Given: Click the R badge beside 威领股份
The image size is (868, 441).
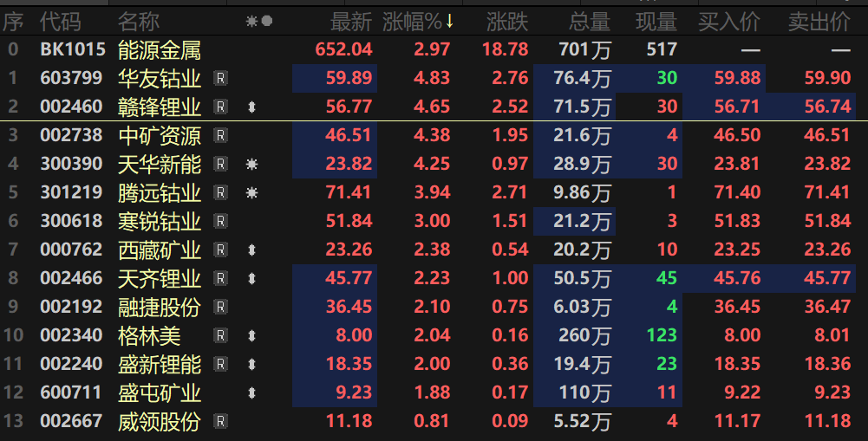Looking at the screenshot, I should [220, 421].
